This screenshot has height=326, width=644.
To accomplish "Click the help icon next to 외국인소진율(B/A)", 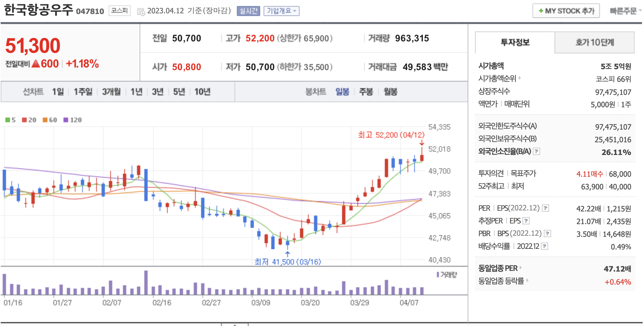I will coord(536,152).
